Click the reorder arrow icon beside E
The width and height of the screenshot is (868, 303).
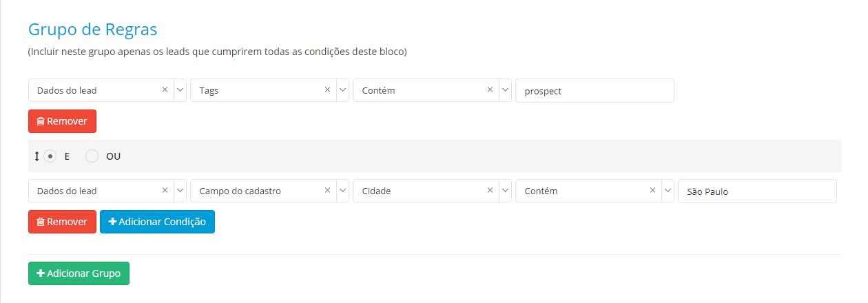click(x=37, y=156)
